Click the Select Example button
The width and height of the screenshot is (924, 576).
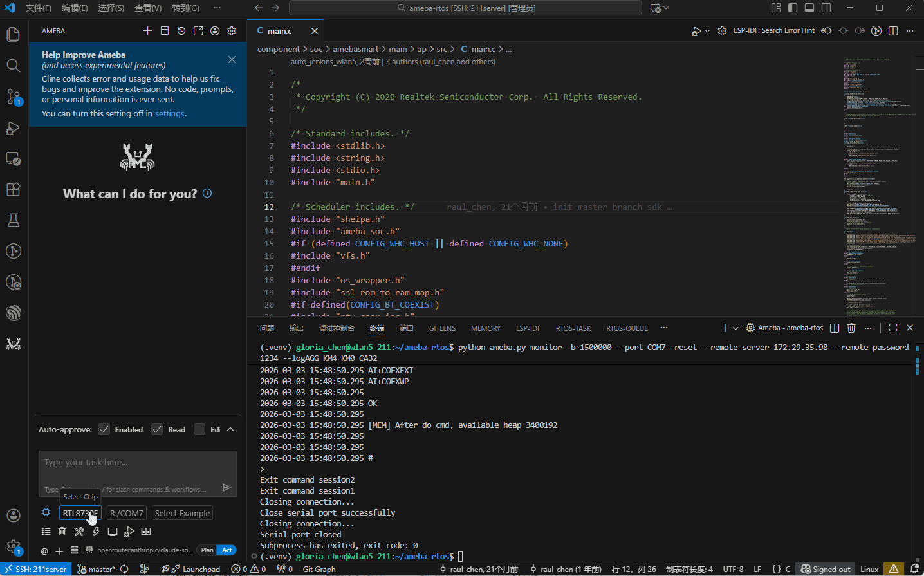(182, 513)
